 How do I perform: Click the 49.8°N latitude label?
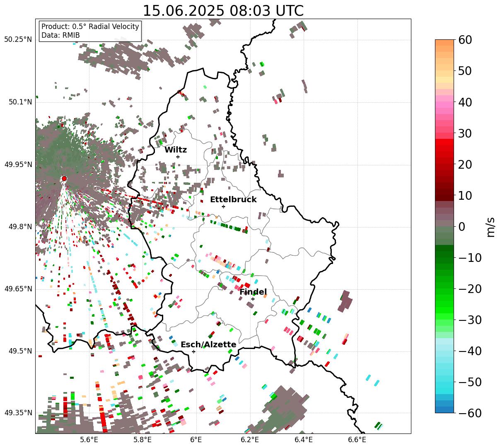pyautogui.click(x=20, y=227)
